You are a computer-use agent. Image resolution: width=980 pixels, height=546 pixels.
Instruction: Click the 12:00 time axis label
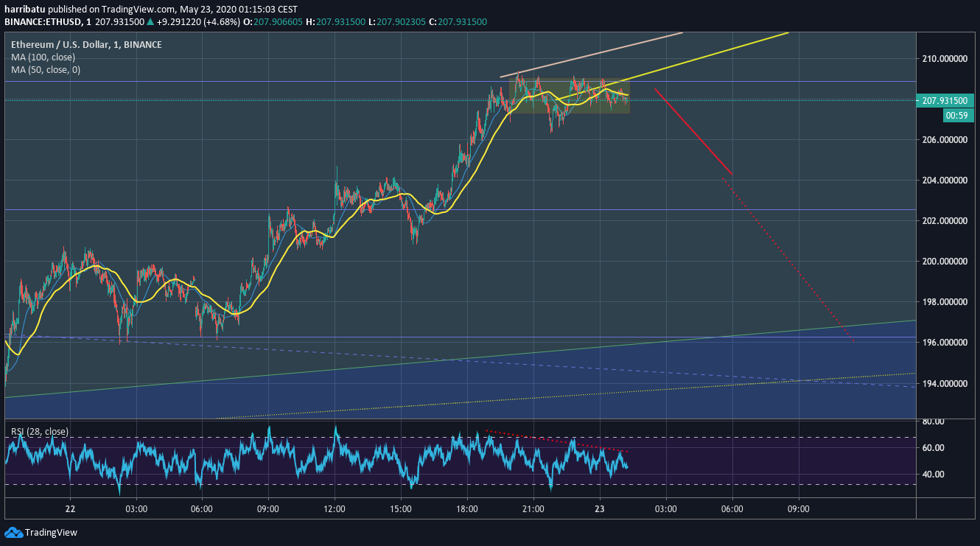pyautogui.click(x=335, y=509)
